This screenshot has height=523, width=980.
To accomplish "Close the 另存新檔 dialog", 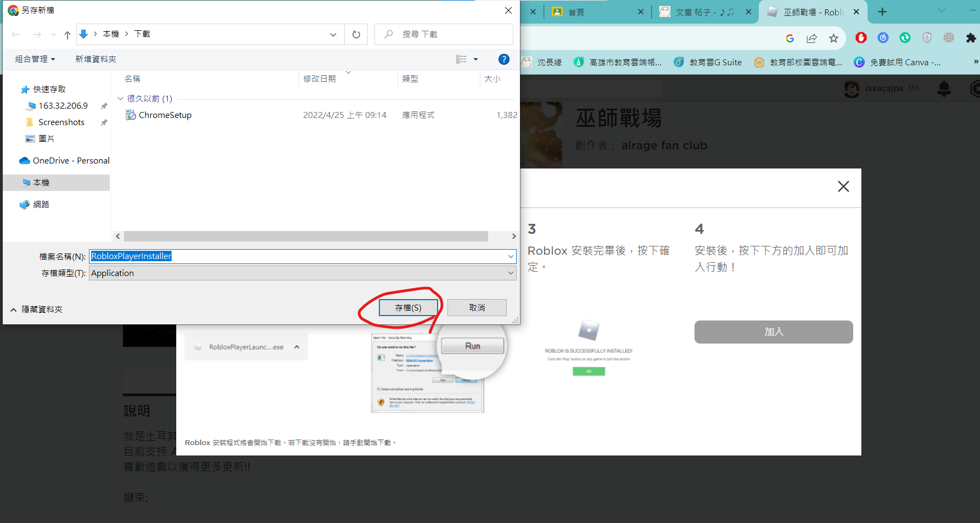I will [508, 10].
